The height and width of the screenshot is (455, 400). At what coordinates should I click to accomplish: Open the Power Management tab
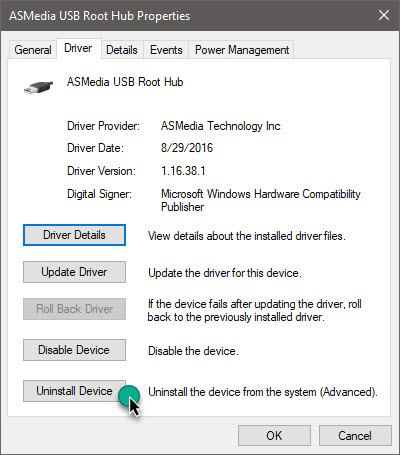[242, 50]
